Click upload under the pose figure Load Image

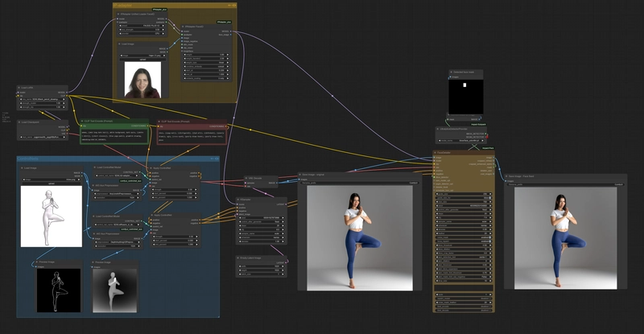pyautogui.click(x=52, y=183)
